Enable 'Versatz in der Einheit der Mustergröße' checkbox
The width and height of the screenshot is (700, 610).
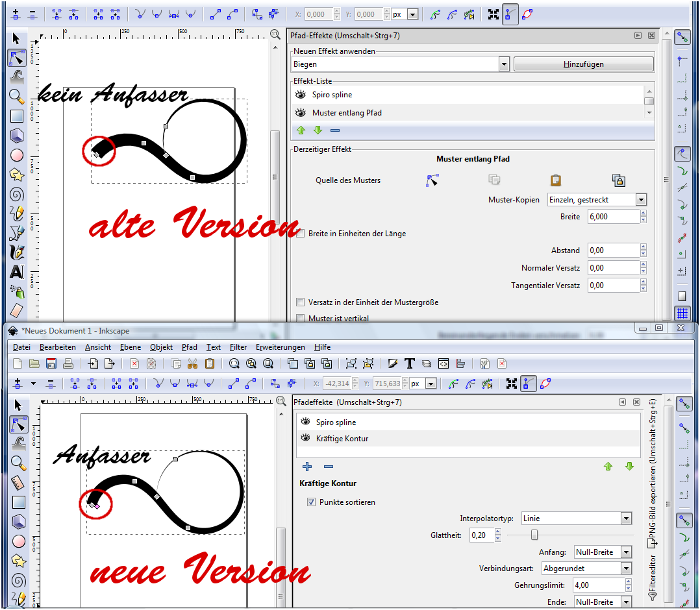click(301, 302)
